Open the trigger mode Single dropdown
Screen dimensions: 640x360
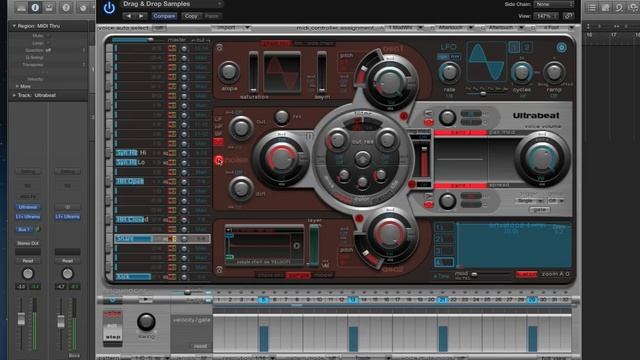(x=529, y=201)
